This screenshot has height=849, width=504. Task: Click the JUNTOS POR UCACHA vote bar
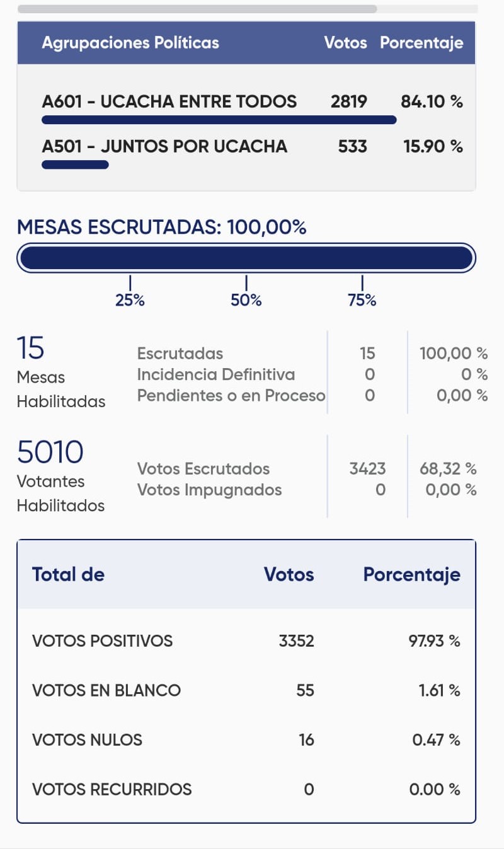(75, 165)
